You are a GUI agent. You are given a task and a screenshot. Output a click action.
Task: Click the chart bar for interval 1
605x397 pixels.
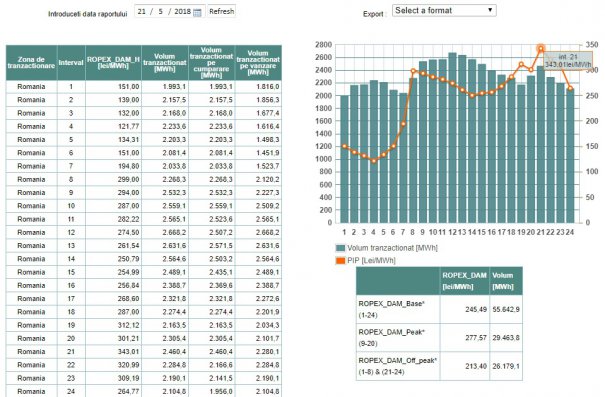pyautogui.click(x=344, y=159)
